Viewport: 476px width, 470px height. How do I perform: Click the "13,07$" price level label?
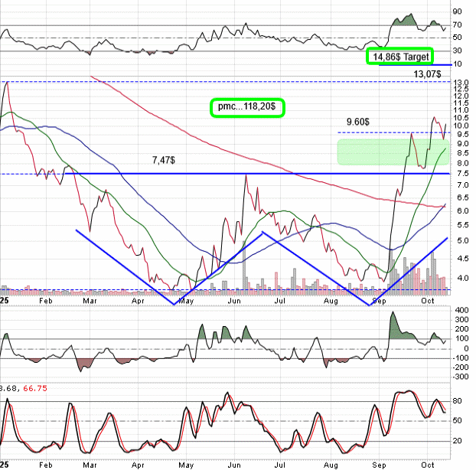427,74
